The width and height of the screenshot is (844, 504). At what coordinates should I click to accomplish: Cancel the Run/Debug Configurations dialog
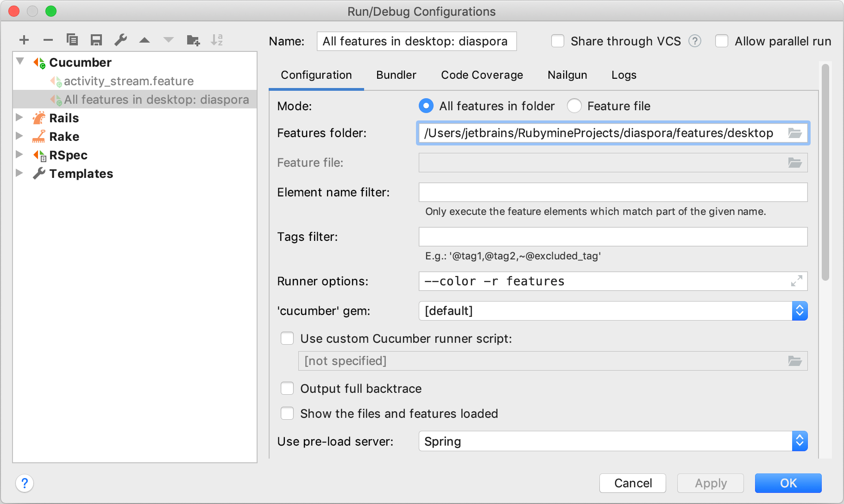(633, 483)
